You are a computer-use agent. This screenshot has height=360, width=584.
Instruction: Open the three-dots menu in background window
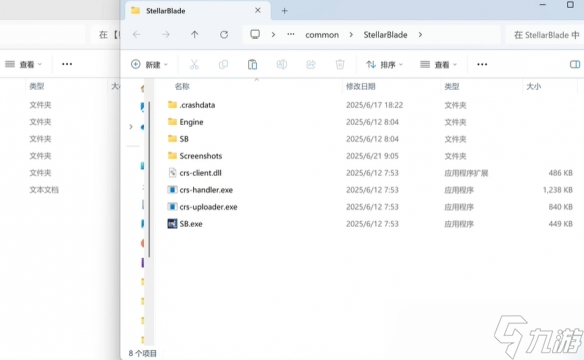pos(67,64)
